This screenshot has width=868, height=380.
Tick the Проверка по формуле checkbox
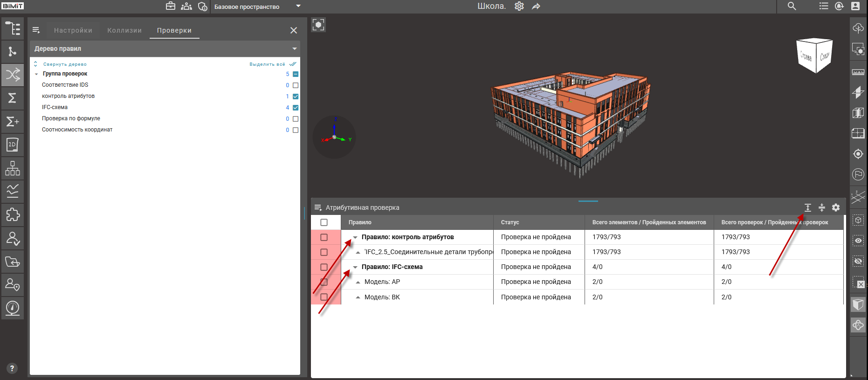296,119
